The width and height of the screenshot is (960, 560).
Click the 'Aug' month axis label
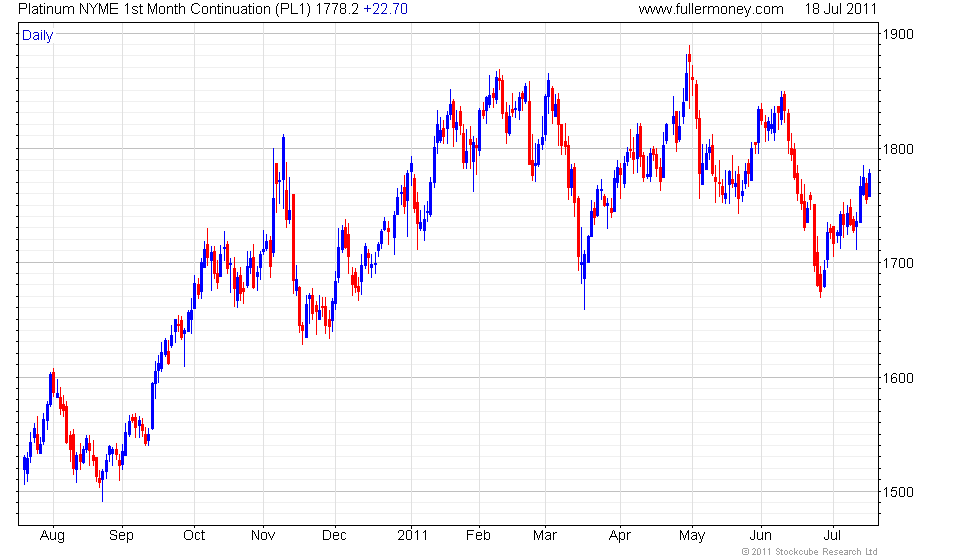tap(52, 536)
